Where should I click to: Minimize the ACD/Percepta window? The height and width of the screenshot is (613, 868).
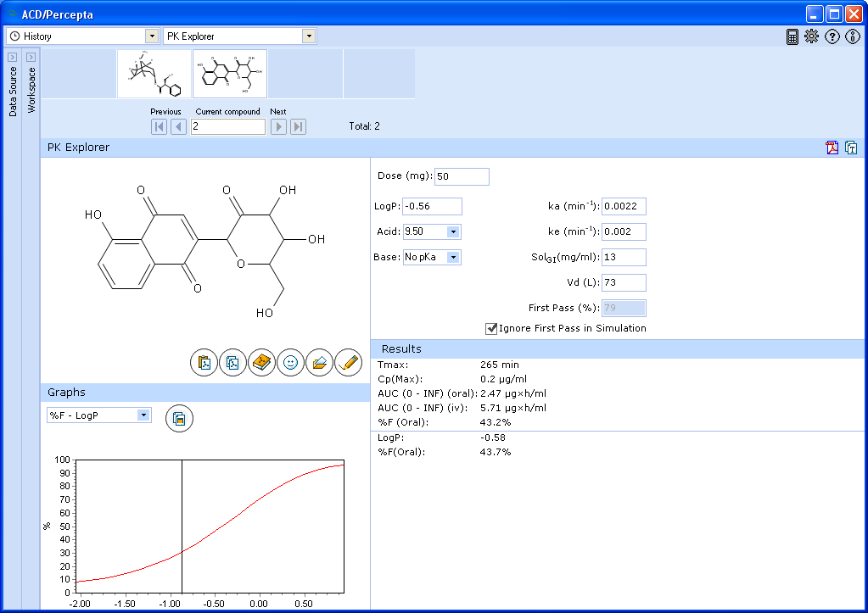tap(815, 14)
